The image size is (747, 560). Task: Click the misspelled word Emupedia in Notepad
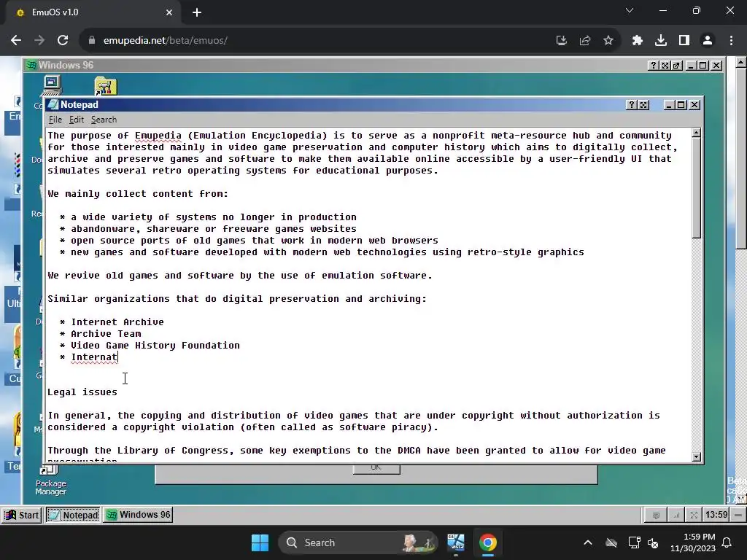158,136
